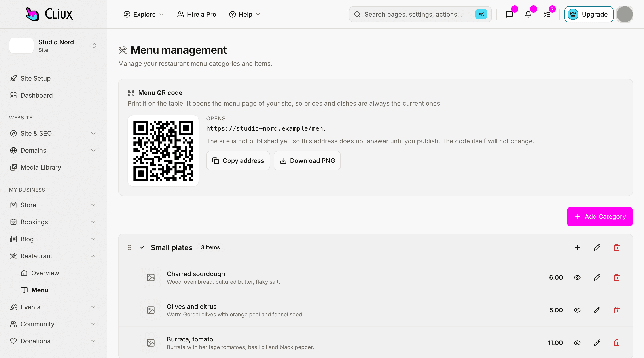Delete the Burrata, tomato item
Screen dimensions: 644x358
click(x=616, y=343)
